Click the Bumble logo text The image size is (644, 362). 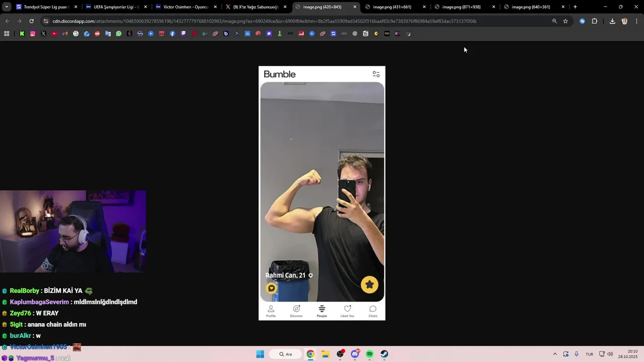pyautogui.click(x=280, y=74)
